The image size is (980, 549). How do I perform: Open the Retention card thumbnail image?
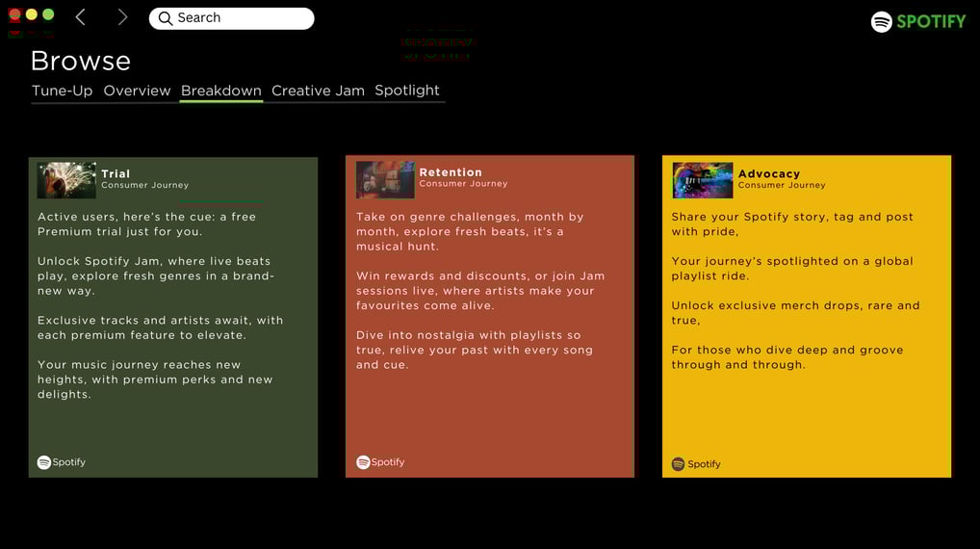pos(385,180)
